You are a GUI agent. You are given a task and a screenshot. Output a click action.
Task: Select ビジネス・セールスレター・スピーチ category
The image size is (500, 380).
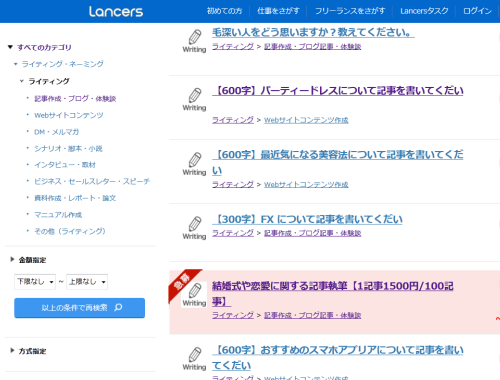pyautogui.click(x=92, y=181)
